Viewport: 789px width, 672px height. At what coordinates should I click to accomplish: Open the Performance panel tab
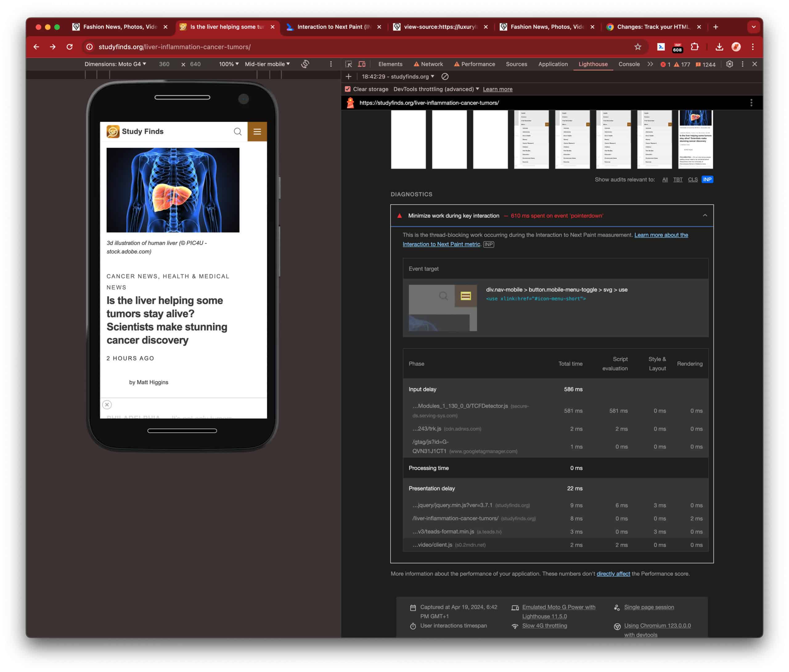point(478,64)
